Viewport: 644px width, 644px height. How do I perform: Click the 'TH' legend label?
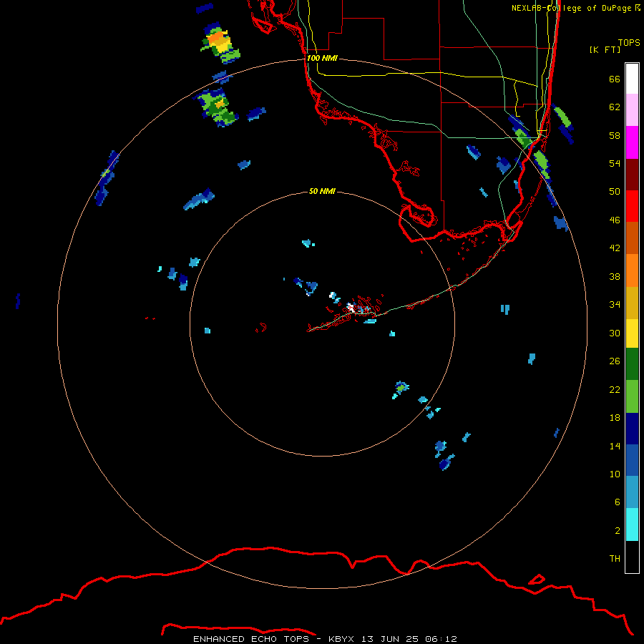[x=615, y=559]
